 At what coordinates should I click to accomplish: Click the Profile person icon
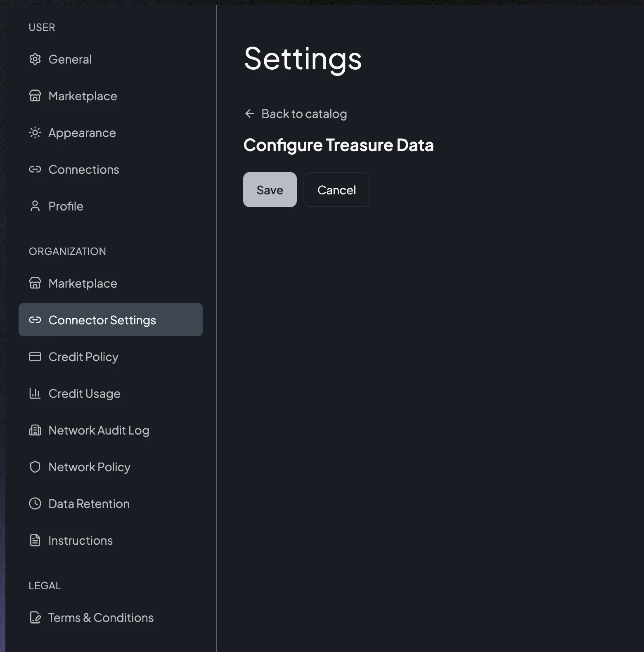click(35, 206)
